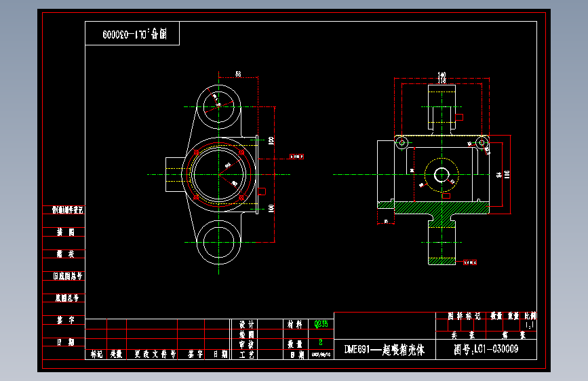Click the '底图总号' margin label
Viewport: 588px width, 381px height.
pos(67,298)
